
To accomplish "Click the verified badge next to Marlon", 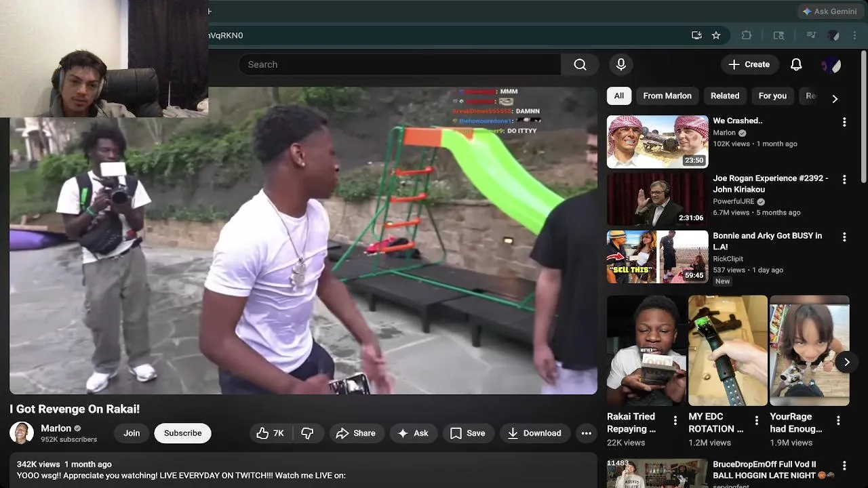I will pos(77,428).
